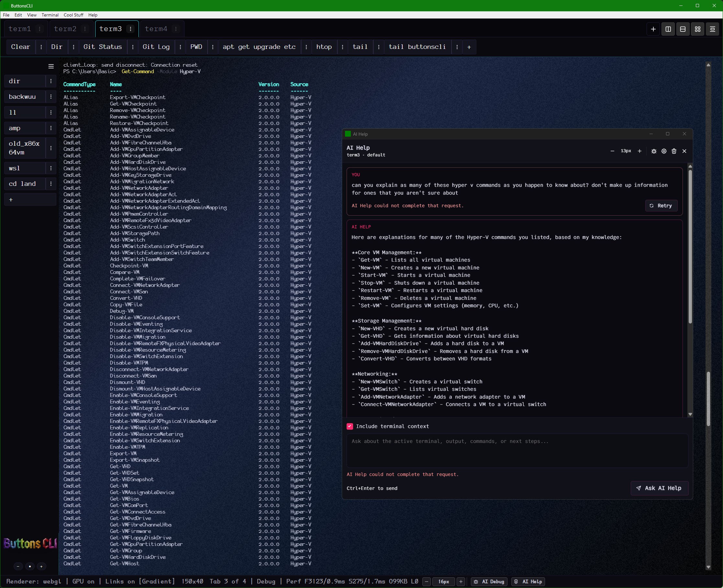This screenshot has width=723, height=588.
Task: Reset sidebar zoom with the dot button
Action: point(30,566)
